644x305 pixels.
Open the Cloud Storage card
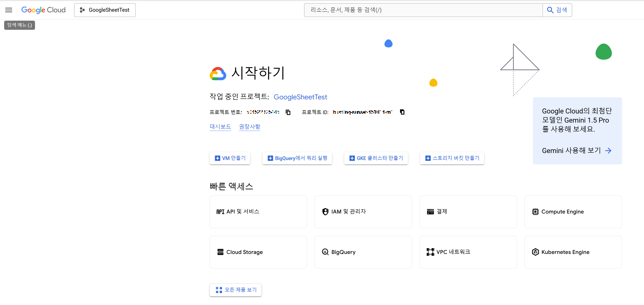pyautogui.click(x=258, y=252)
